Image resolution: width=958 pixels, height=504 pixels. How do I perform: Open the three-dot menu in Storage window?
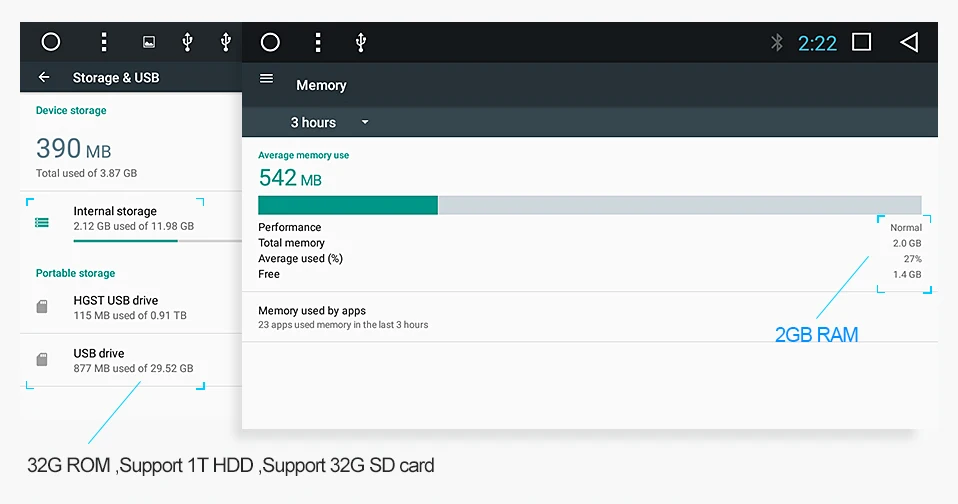[x=104, y=42]
